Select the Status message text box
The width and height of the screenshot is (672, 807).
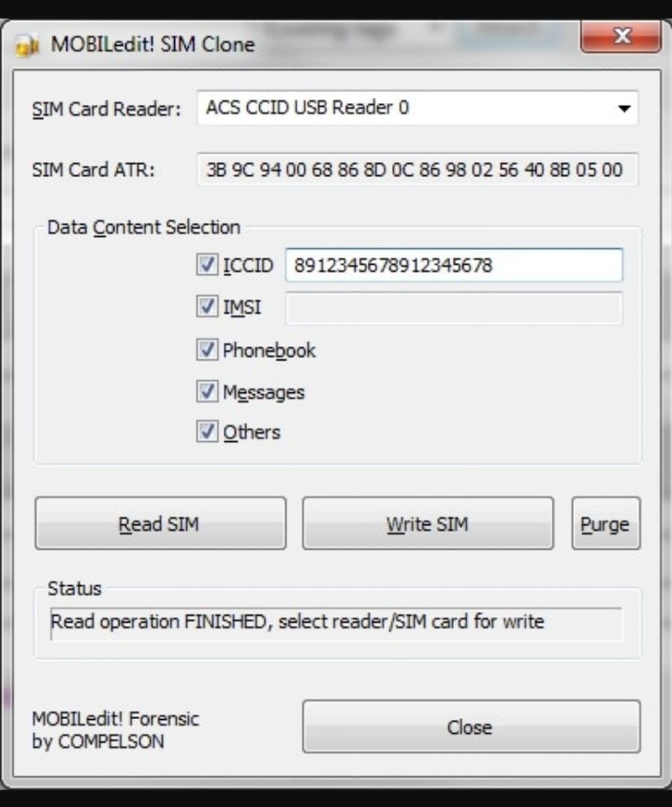tap(337, 624)
